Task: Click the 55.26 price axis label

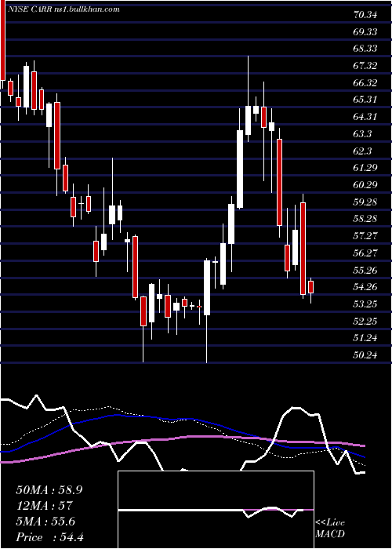Action: tap(365, 270)
